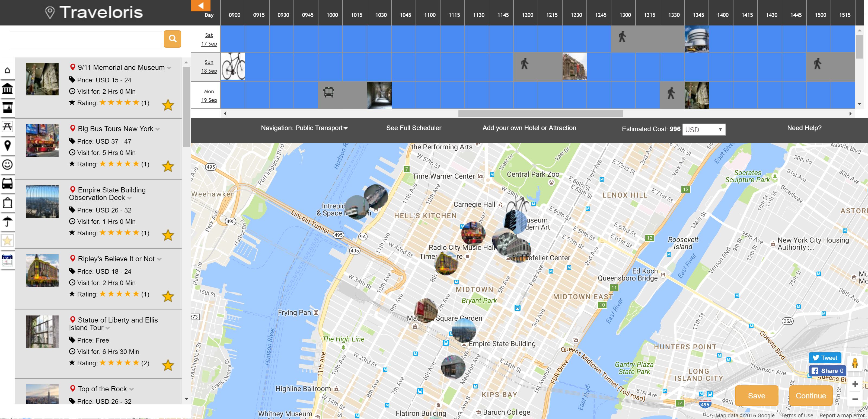Click the orange search magnifier button
The height and width of the screenshot is (419, 868).
pos(172,39)
